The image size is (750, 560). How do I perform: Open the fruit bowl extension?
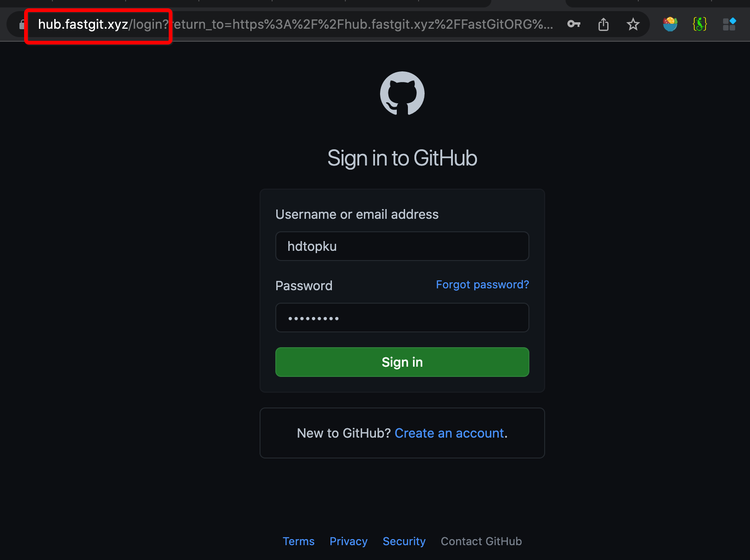coord(669,24)
